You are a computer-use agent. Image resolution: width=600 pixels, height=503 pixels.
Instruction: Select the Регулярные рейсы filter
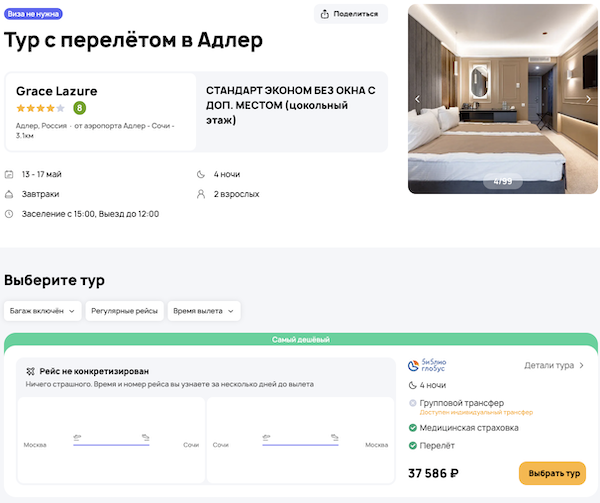pos(123,311)
